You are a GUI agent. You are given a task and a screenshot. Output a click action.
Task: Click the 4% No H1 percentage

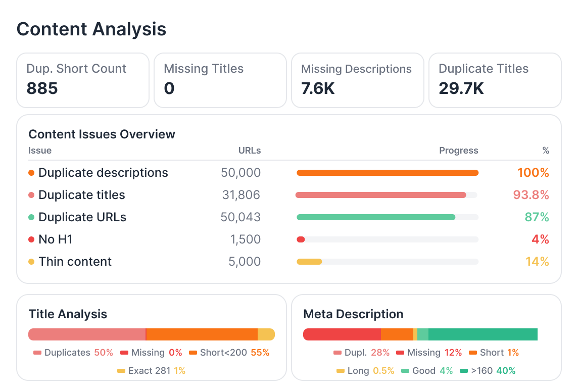540,239
